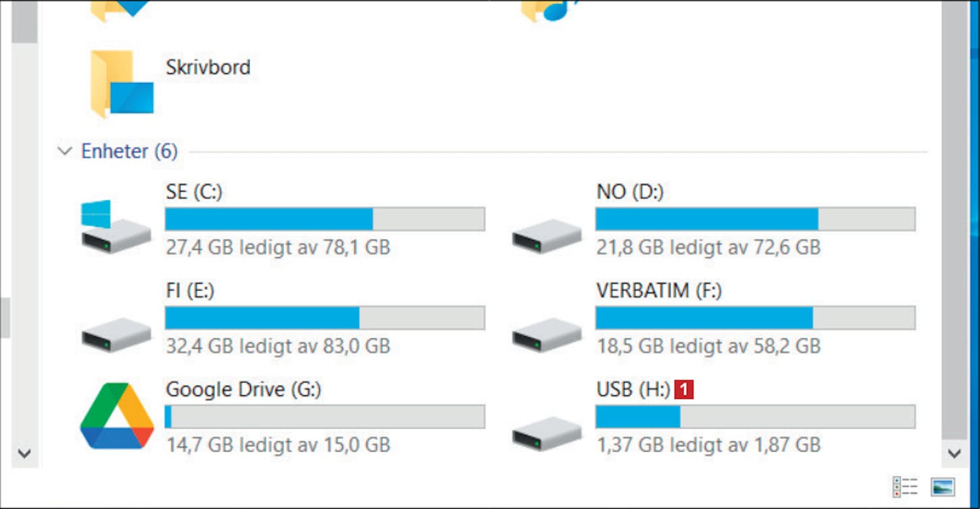The width and height of the screenshot is (980, 509).
Task: Open the NO (D:) drive icon
Action: coord(546,237)
